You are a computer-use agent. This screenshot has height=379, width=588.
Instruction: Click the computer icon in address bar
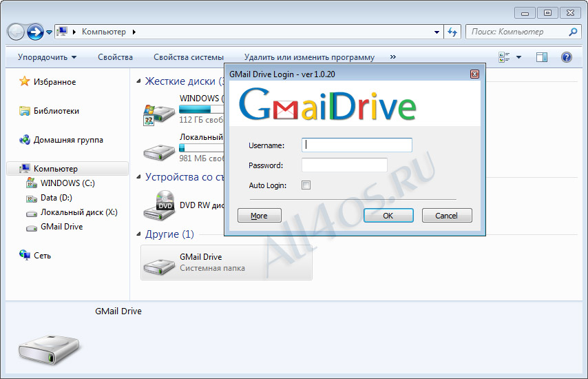point(62,32)
